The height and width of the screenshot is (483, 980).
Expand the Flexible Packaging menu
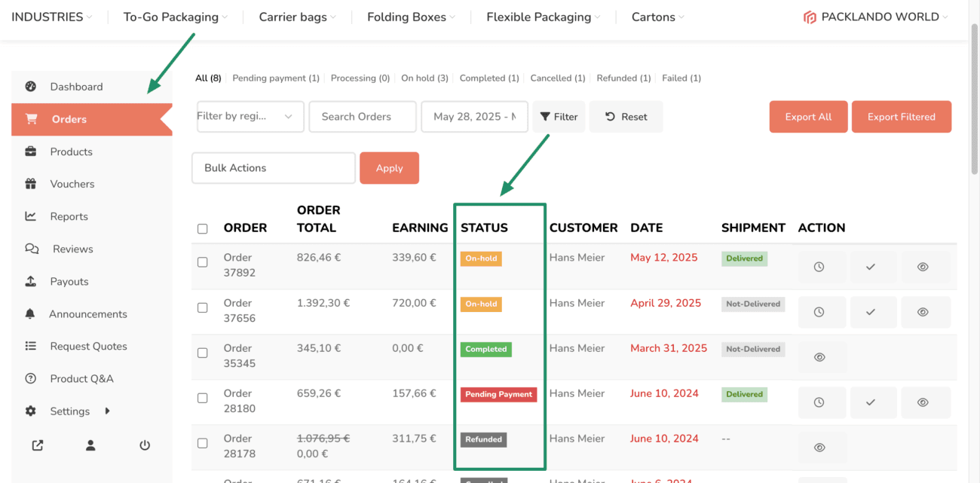pos(544,17)
